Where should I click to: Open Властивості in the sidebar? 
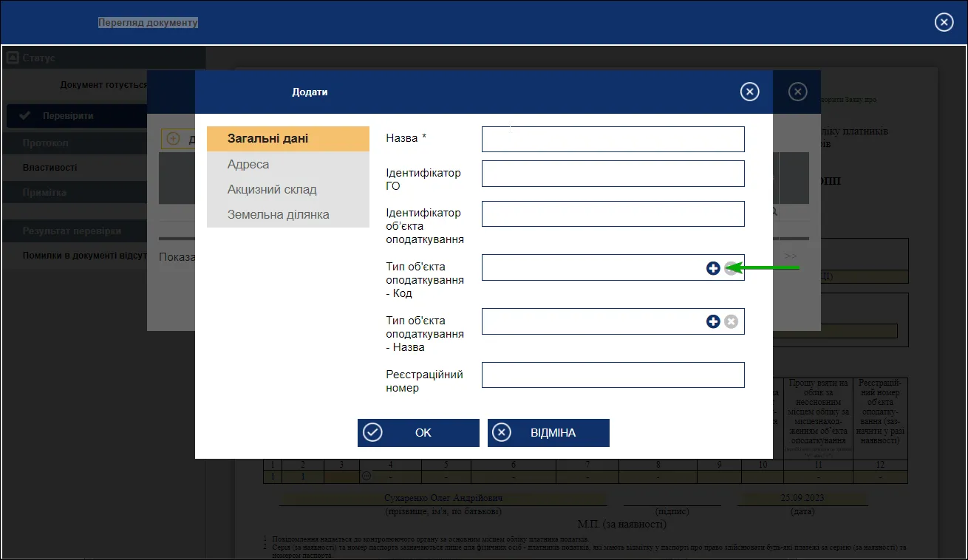[50, 168]
